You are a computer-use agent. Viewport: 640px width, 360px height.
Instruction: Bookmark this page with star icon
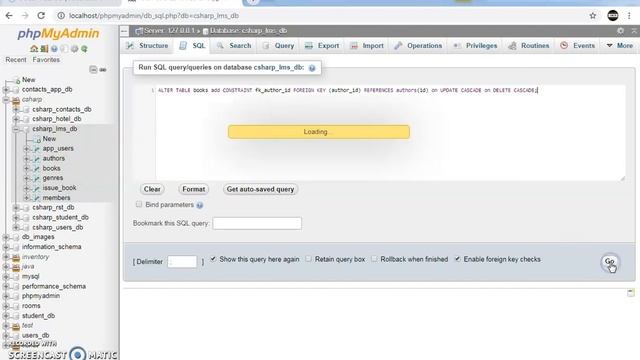point(593,16)
